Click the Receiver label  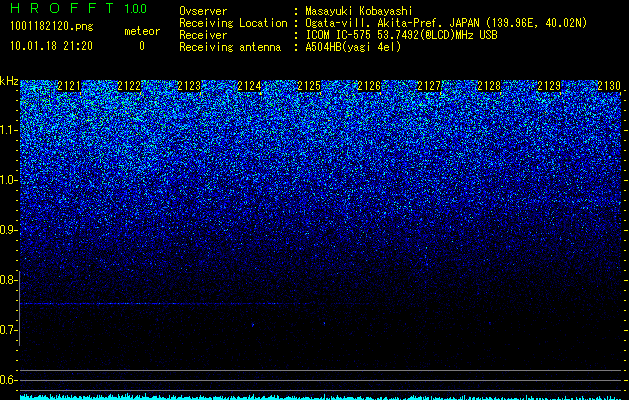[x=203, y=35]
